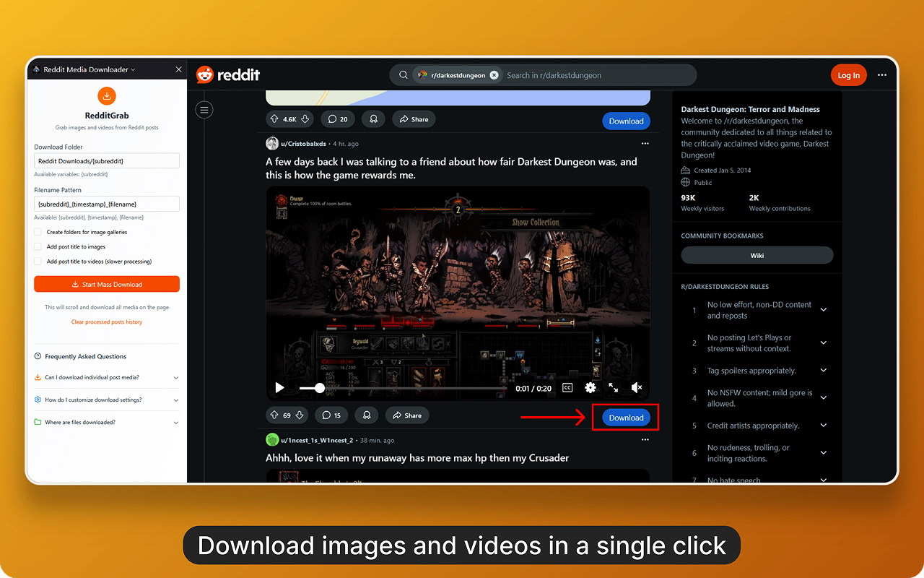
Task: Expand 'Can I download individual post media?'
Action: coord(107,377)
